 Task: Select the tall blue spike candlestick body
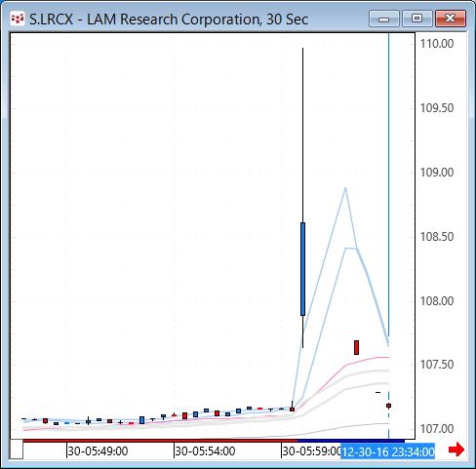302,269
